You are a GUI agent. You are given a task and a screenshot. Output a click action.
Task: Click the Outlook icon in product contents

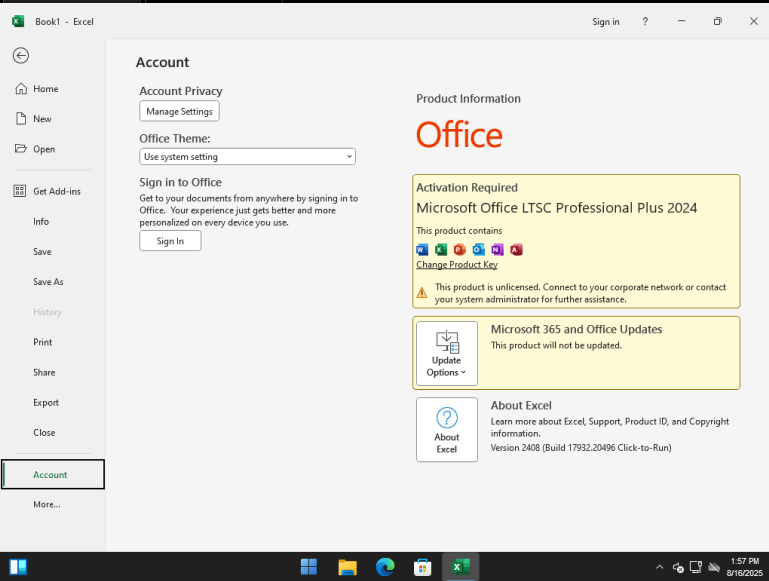(478, 250)
